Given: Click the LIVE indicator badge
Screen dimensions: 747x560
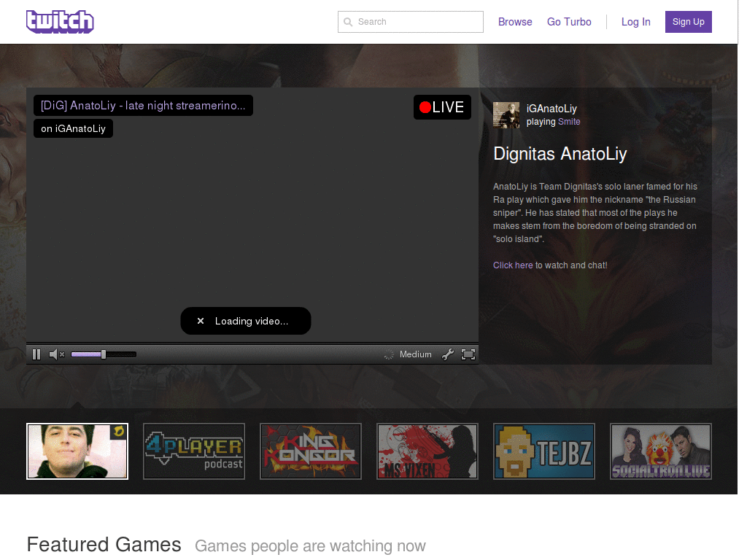Looking at the screenshot, I should coord(442,107).
